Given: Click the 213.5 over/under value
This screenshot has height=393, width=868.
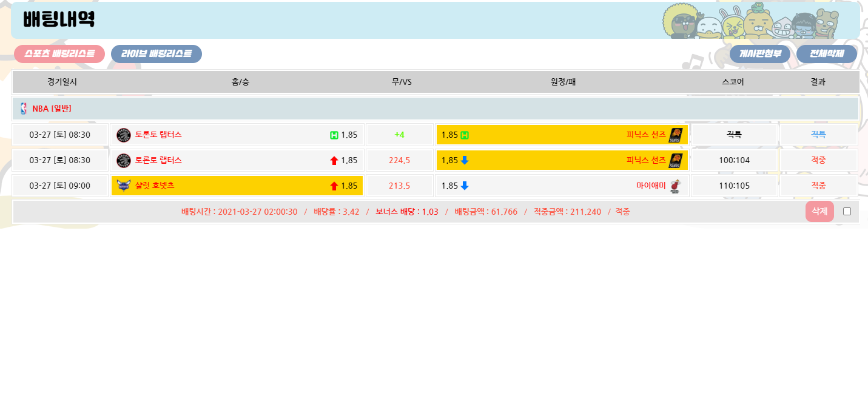Looking at the screenshot, I should point(399,186).
